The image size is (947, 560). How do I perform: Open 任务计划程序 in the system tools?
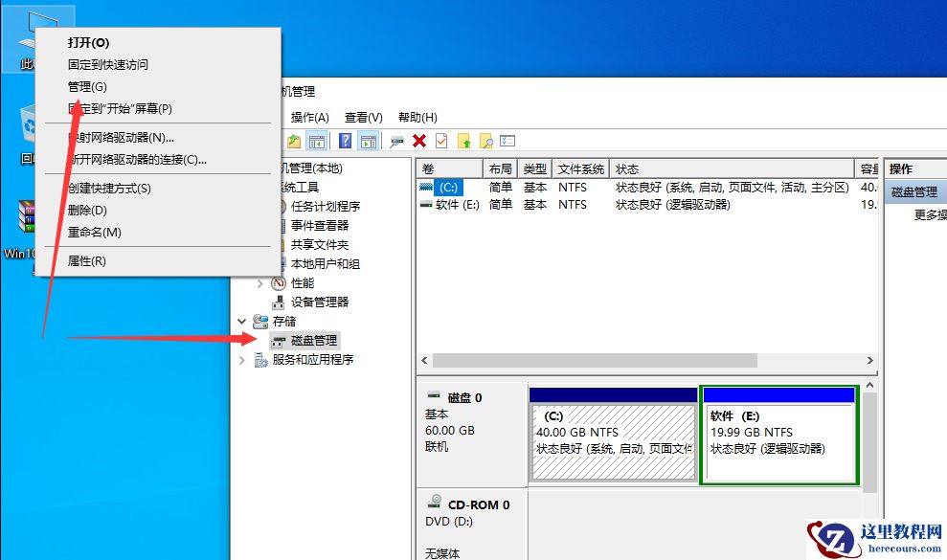326,206
